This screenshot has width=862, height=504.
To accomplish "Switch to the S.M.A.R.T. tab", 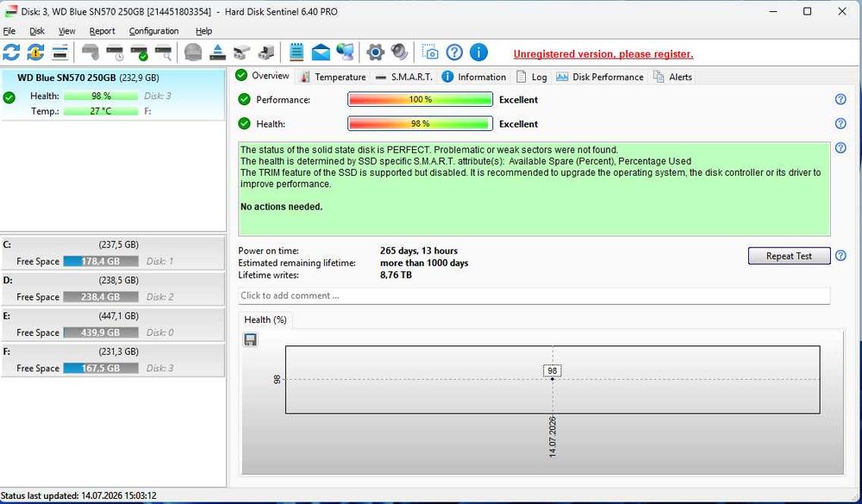I will click(404, 77).
